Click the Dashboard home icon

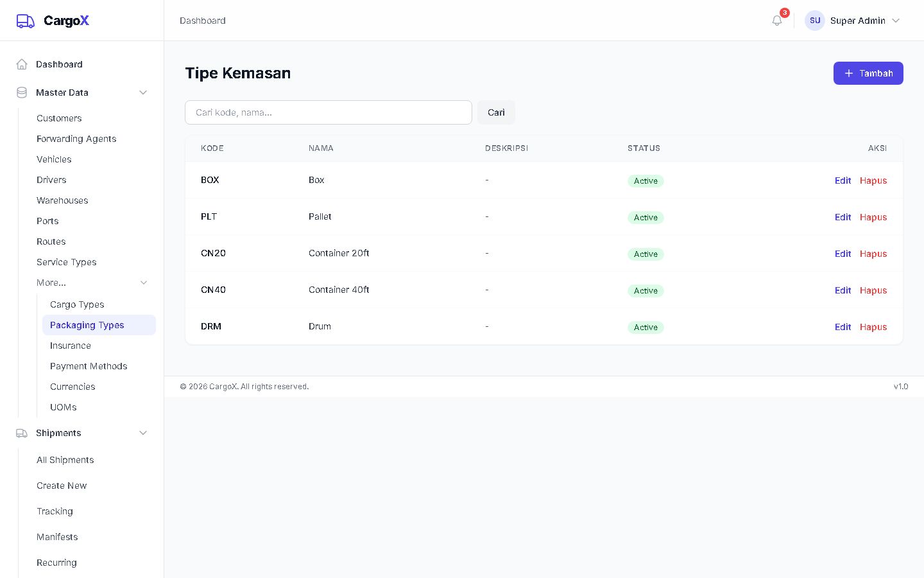[x=22, y=64]
